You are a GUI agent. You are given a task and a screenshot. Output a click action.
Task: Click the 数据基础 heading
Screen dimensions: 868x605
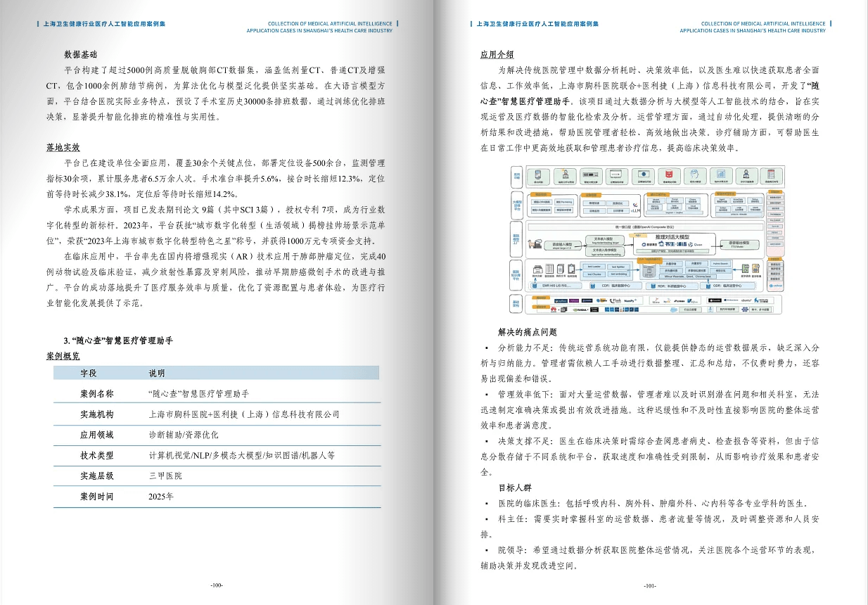[81, 54]
